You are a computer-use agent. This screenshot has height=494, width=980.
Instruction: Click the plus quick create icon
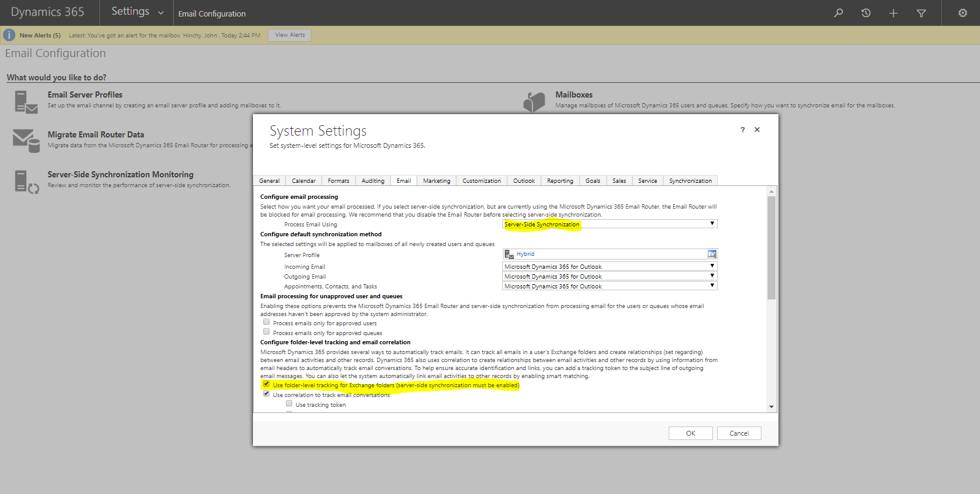pos(893,13)
